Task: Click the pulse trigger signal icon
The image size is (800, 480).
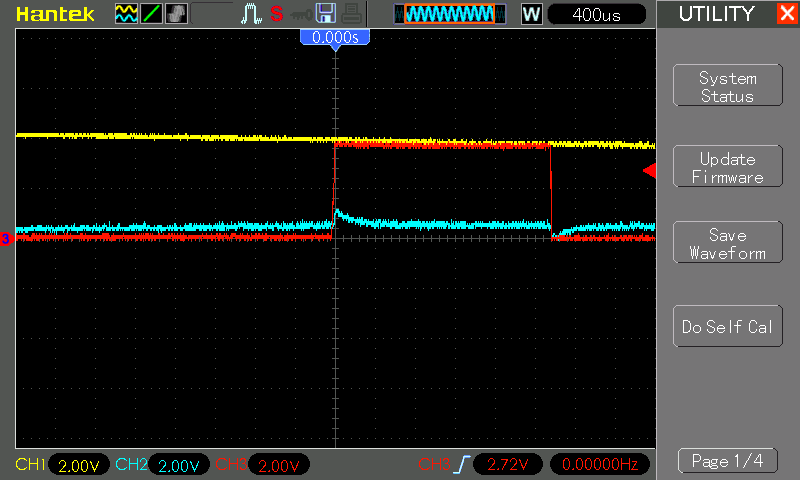Action: click(x=251, y=14)
